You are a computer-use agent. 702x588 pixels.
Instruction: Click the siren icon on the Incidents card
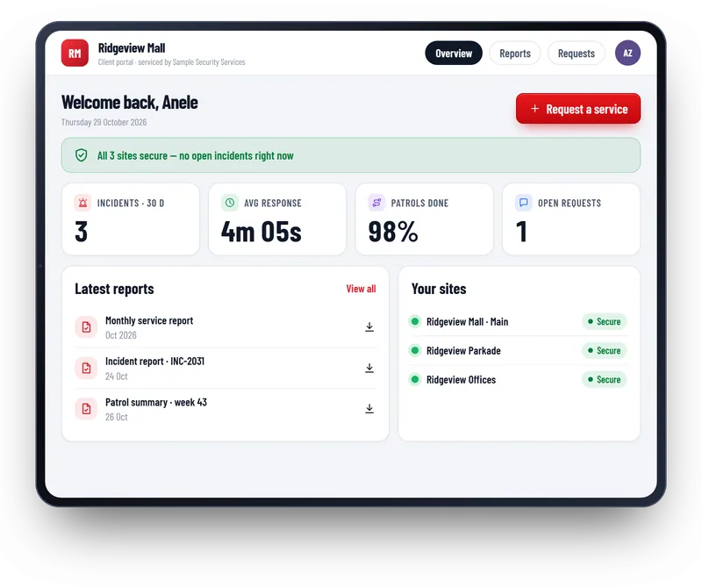click(82, 203)
